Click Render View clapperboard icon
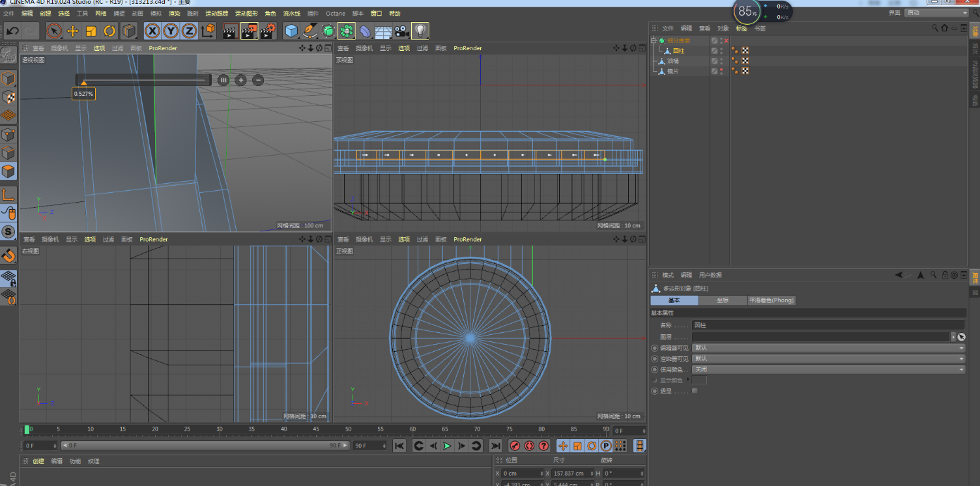Image resolution: width=980 pixels, height=486 pixels. click(x=230, y=31)
